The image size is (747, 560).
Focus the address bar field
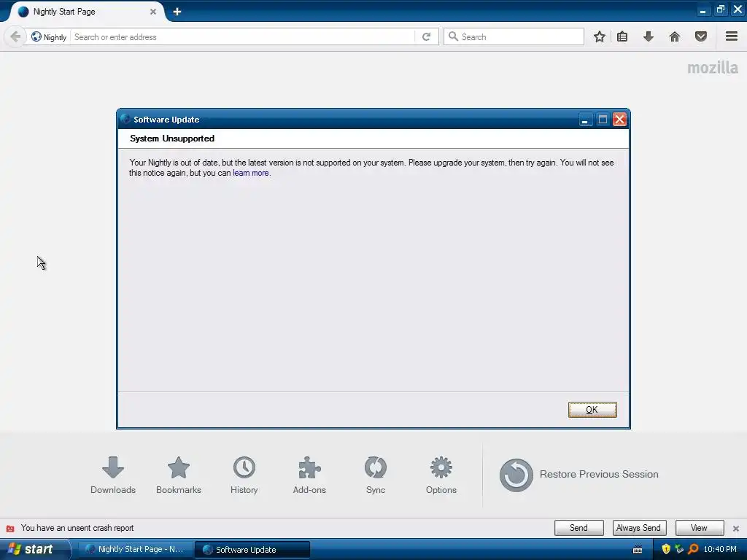tap(243, 36)
